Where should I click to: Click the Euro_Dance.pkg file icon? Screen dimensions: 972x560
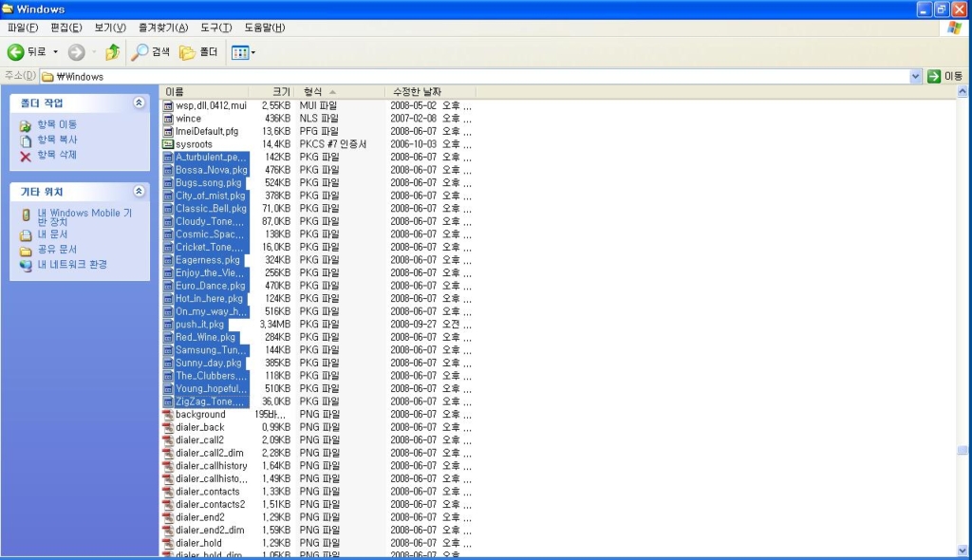168,286
